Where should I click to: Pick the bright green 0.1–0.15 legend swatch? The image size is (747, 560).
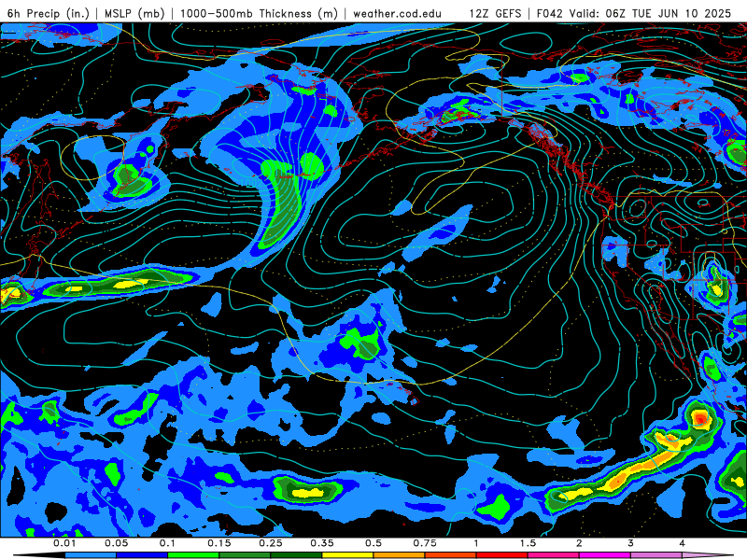point(193,555)
